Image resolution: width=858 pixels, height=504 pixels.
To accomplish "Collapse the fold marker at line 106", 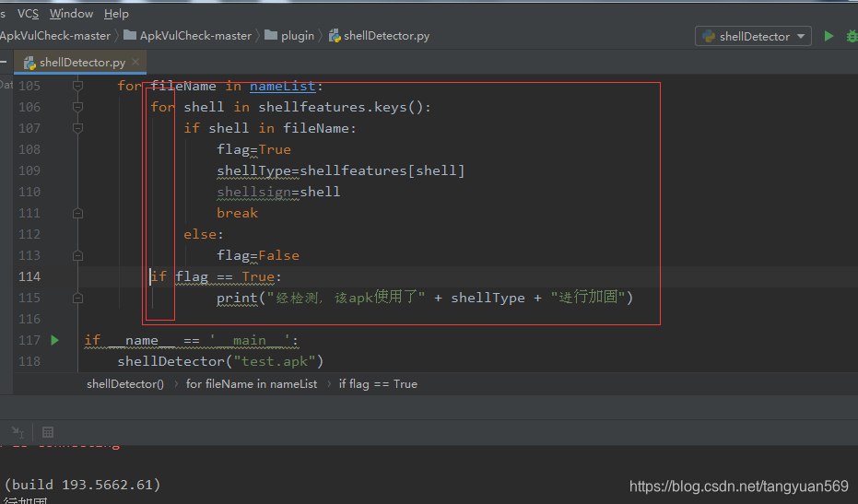I will (77, 107).
